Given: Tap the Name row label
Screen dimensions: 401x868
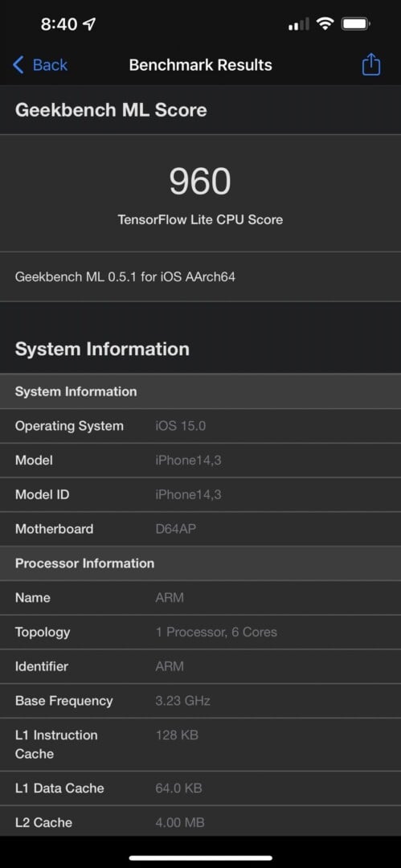Looking at the screenshot, I should coord(33,597).
